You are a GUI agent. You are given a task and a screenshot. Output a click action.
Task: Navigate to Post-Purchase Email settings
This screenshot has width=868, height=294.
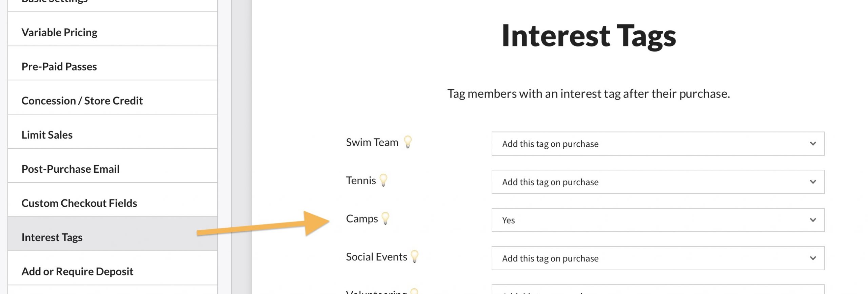click(x=70, y=169)
